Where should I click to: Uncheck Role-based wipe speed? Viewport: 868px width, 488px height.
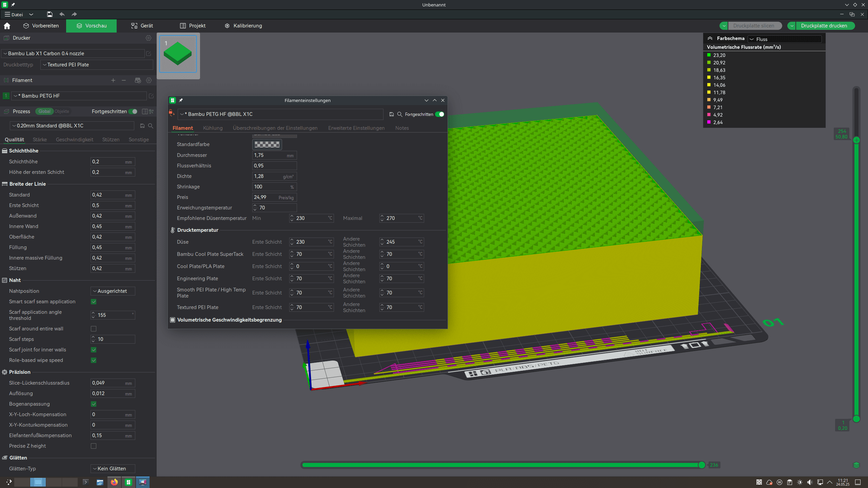coord(94,360)
